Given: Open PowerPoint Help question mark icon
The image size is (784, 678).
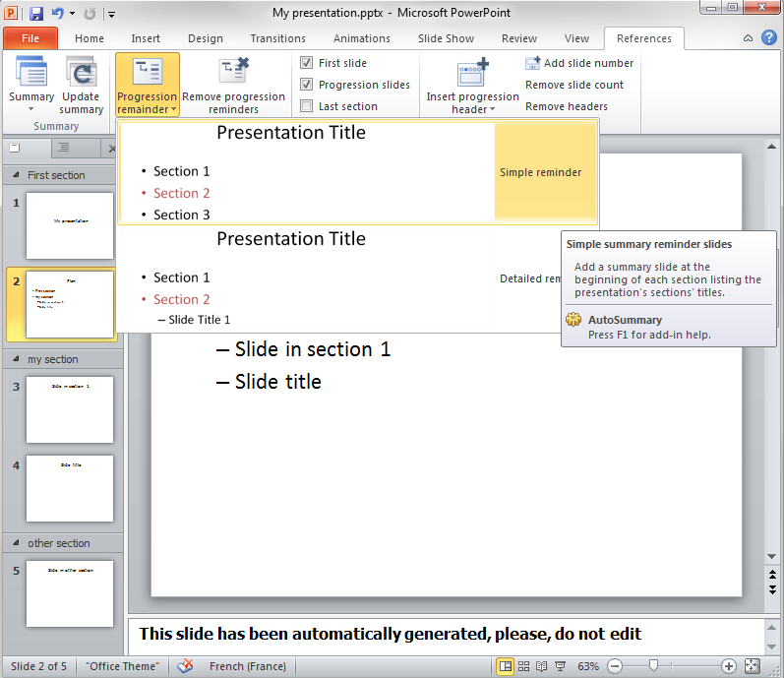Looking at the screenshot, I should [x=769, y=37].
